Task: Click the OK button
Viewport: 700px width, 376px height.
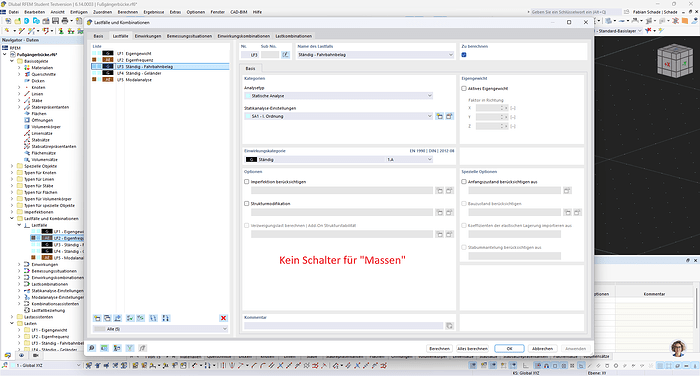Action: pos(509,348)
